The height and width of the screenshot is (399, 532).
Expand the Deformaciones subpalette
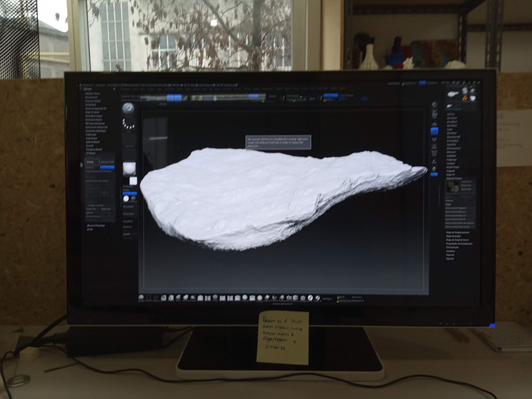tap(454, 148)
